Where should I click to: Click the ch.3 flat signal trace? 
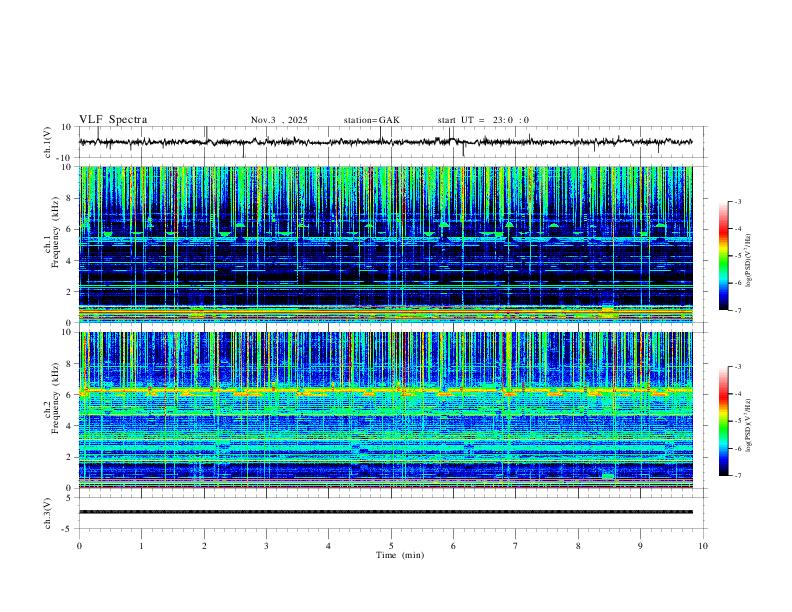pyautogui.click(x=385, y=512)
